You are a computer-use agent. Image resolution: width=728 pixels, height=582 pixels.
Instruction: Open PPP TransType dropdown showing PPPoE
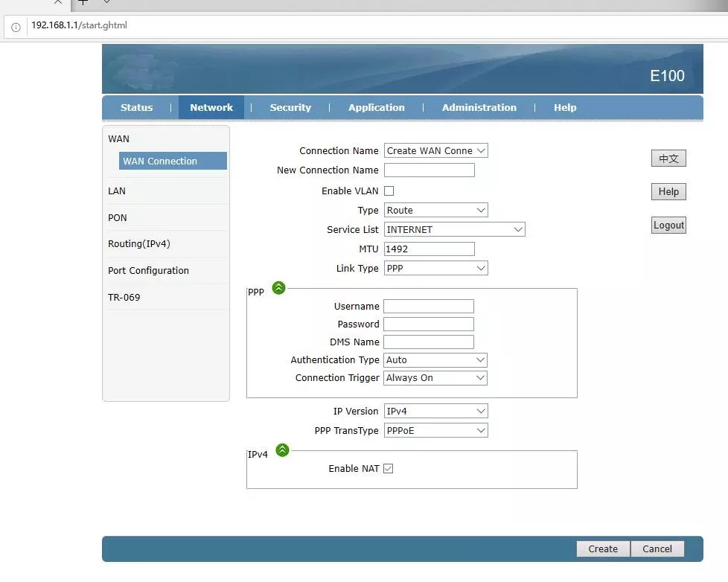pyautogui.click(x=436, y=431)
